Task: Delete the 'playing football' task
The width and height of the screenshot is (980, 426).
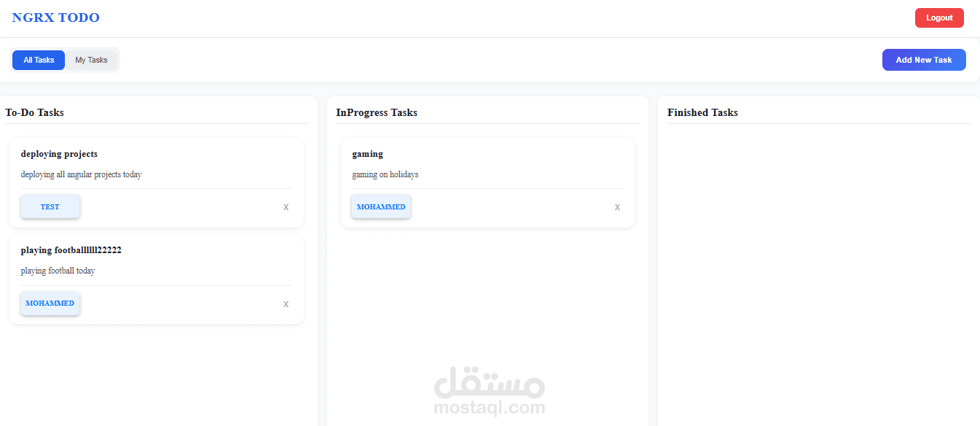Action: pyautogui.click(x=286, y=303)
